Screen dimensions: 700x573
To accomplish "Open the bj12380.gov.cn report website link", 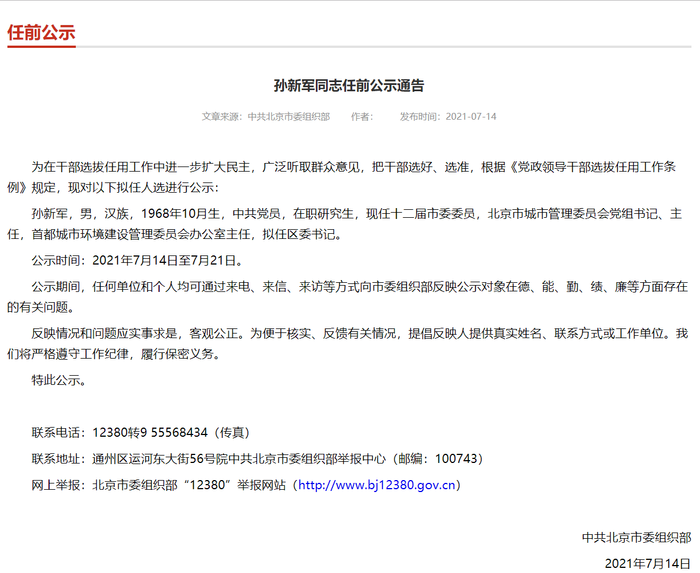I will click(377, 485).
